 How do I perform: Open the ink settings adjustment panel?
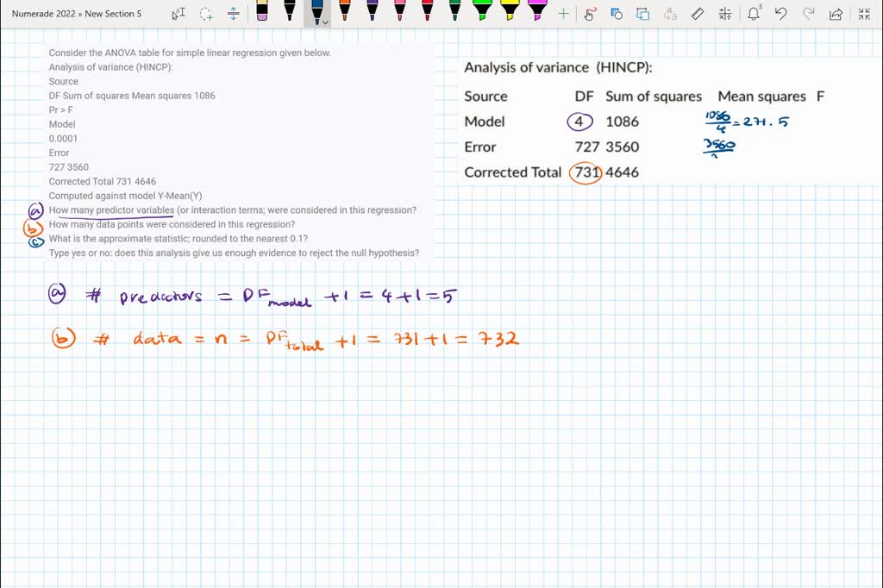pyautogui.click(x=723, y=13)
